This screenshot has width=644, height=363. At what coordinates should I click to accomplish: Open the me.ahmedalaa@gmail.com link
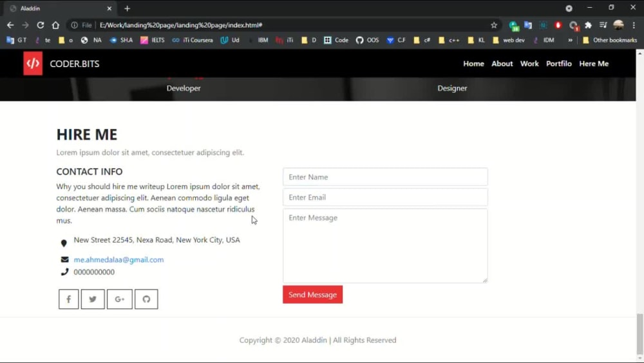[118, 260]
